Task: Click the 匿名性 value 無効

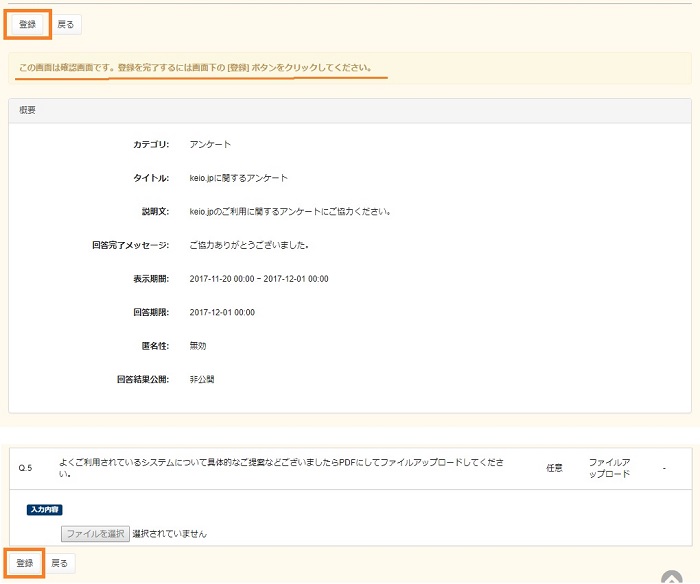Action: click(198, 346)
